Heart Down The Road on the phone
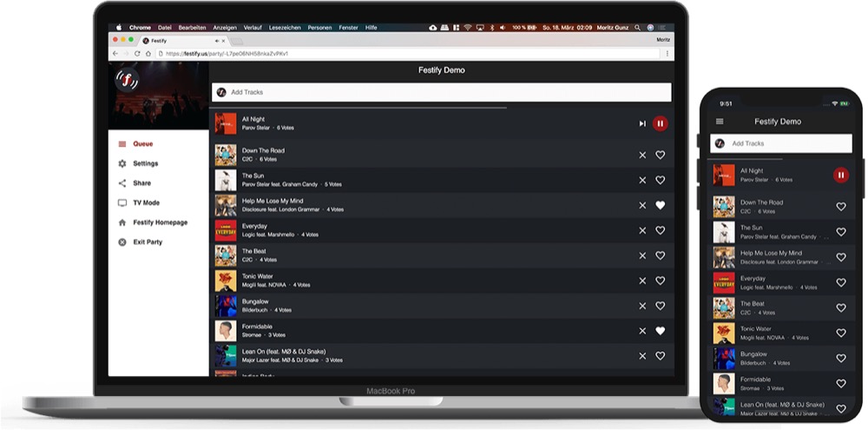This screenshot has width=868, height=430. click(841, 207)
